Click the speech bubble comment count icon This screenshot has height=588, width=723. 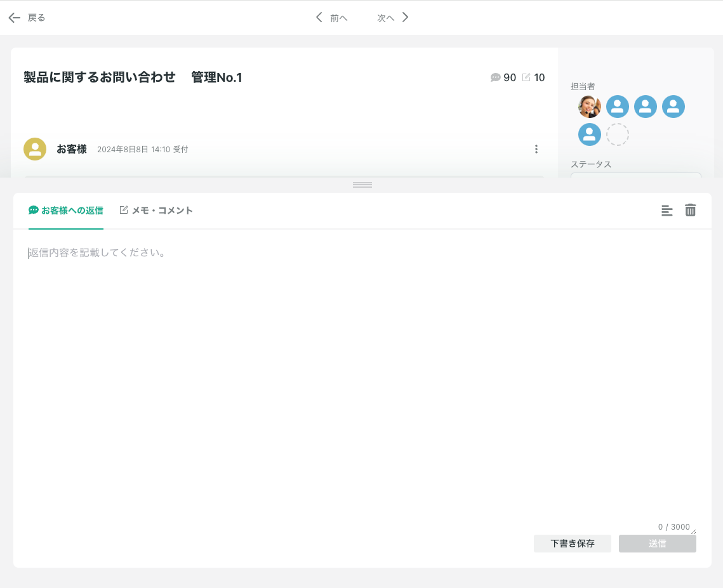496,77
